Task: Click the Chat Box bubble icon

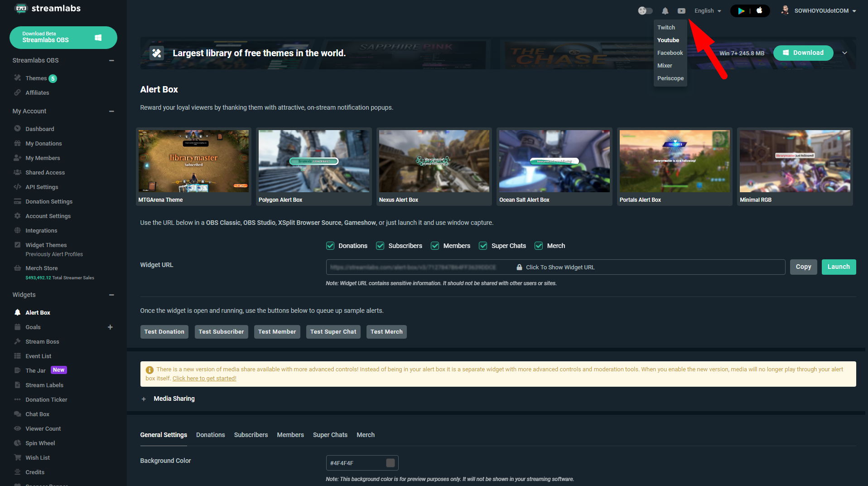Action: click(17, 414)
